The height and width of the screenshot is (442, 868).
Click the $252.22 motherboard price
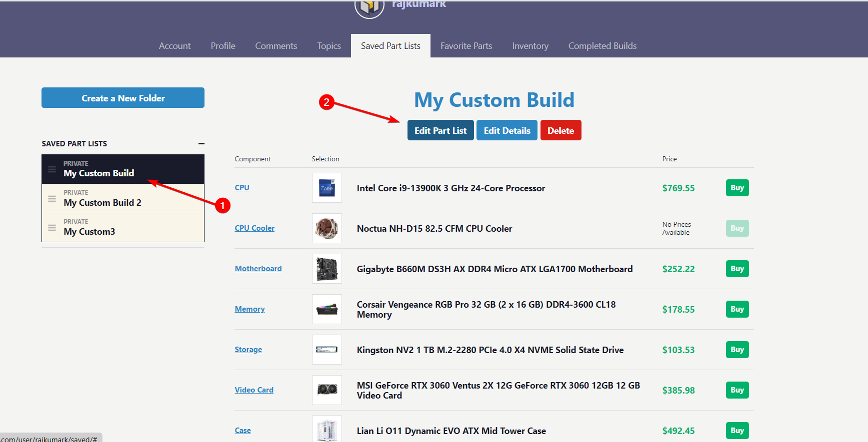tap(678, 269)
